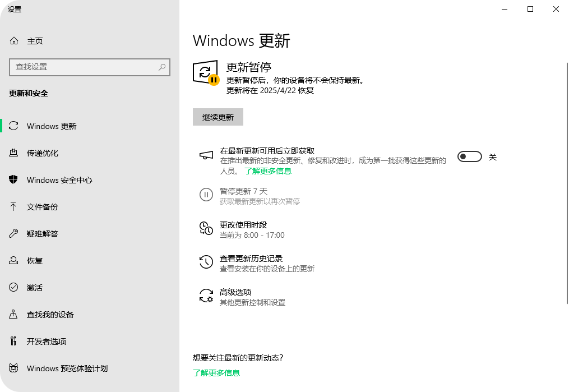The width and height of the screenshot is (569, 392).
Task: Click the sync arrows icon beside Windows 更新
Action: [13, 126]
